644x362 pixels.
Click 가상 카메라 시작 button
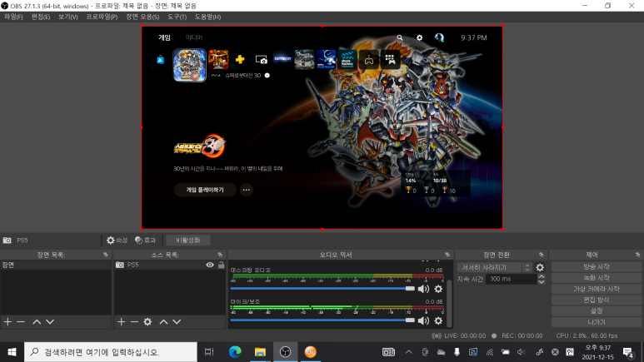[x=597, y=289]
